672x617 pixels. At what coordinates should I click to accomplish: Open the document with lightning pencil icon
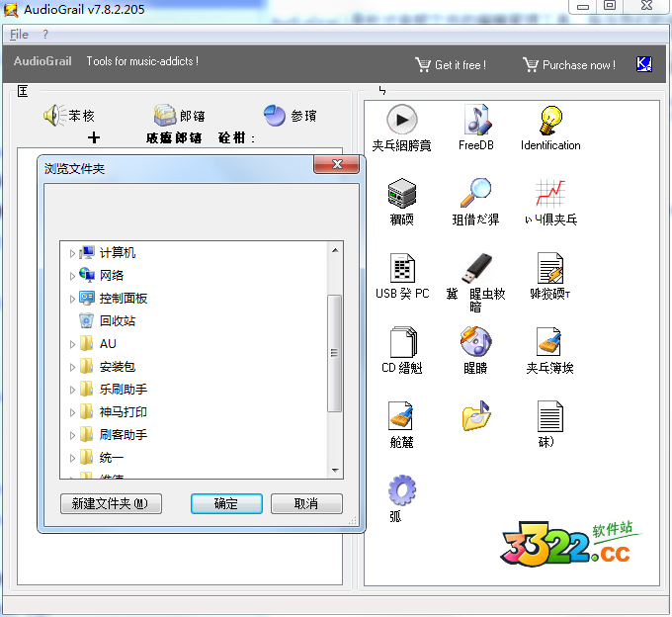[550, 268]
